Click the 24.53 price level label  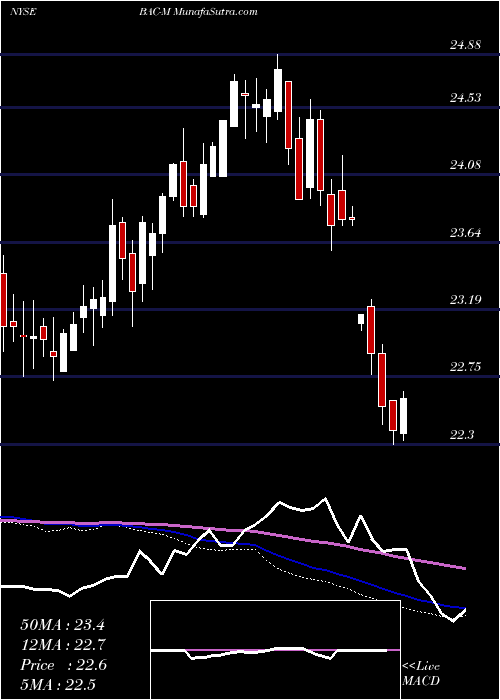pos(465,97)
